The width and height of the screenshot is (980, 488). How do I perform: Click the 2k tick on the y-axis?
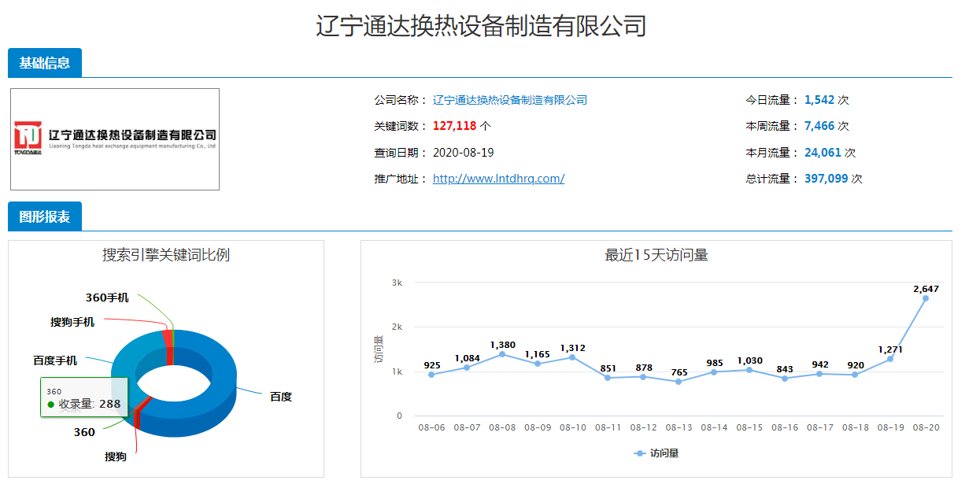click(398, 327)
